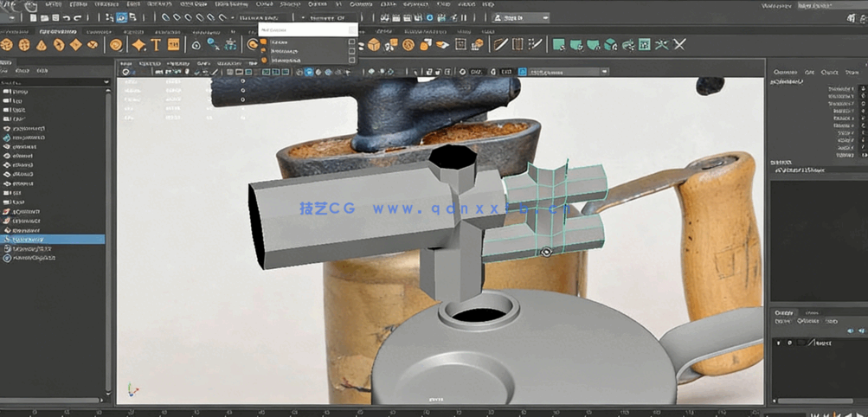Viewport: 868px width, 417px height.
Task: Tick checkbox on second row of dropdown popup
Action: [351, 51]
